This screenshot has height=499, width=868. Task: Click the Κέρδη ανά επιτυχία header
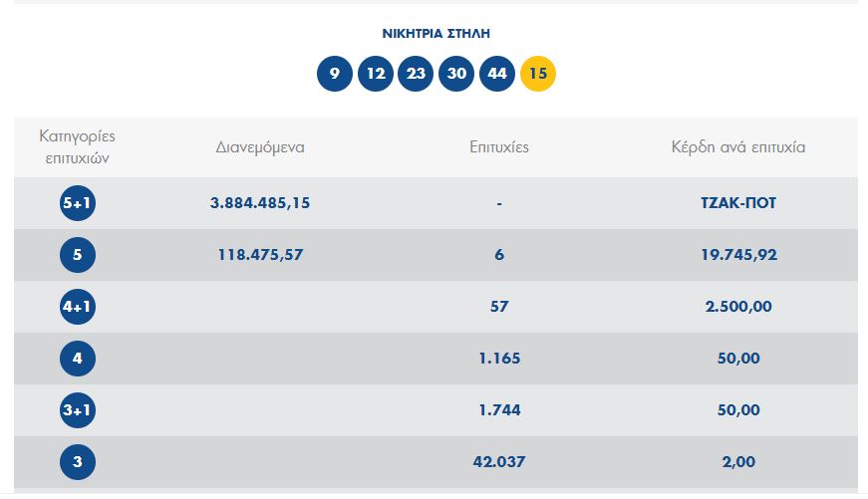738,147
